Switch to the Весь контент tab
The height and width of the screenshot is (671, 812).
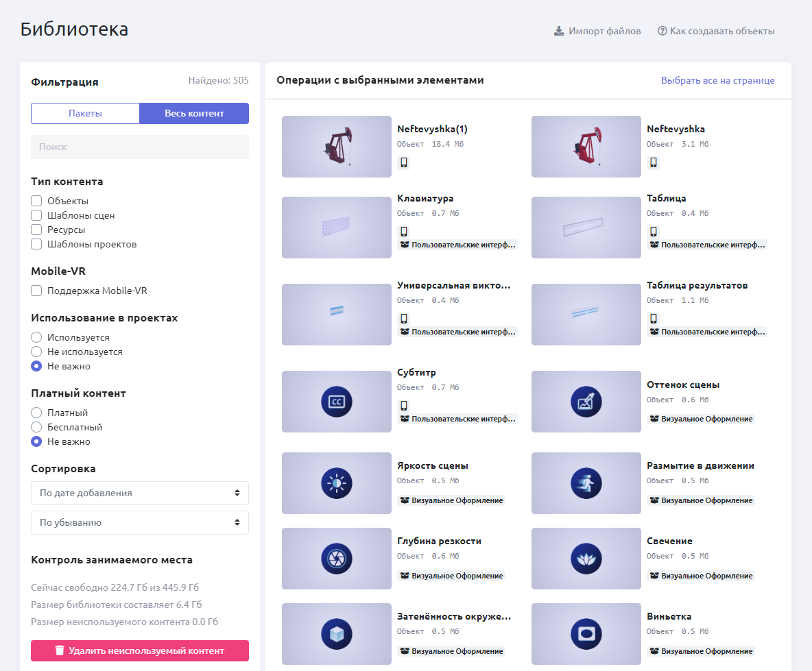click(194, 113)
